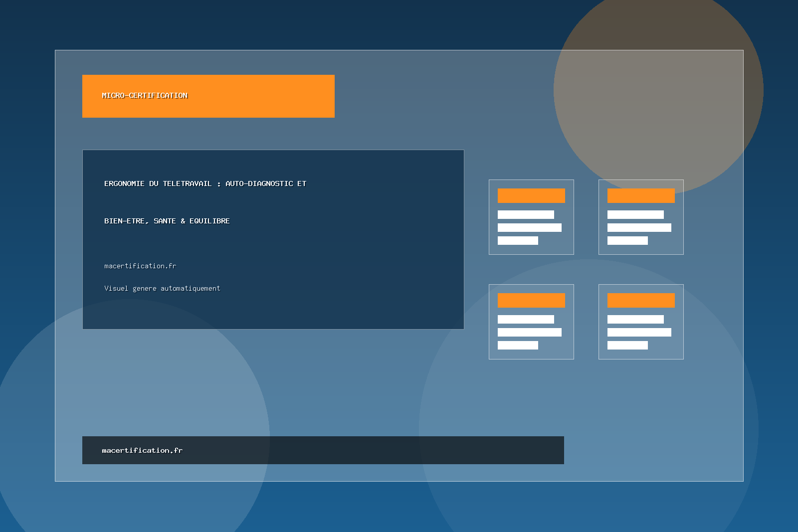Click the first white bar in the top-left card
Image resolution: width=798 pixels, height=532 pixels.
coord(526,215)
